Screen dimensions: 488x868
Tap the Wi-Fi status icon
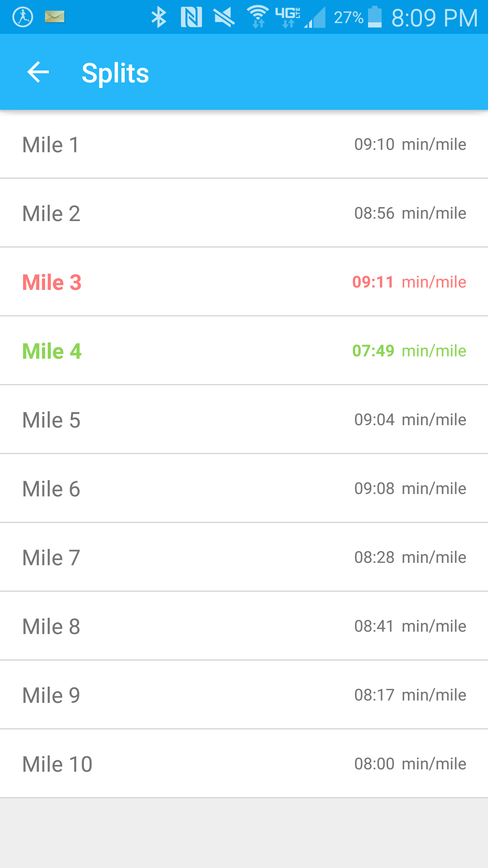tap(258, 17)
